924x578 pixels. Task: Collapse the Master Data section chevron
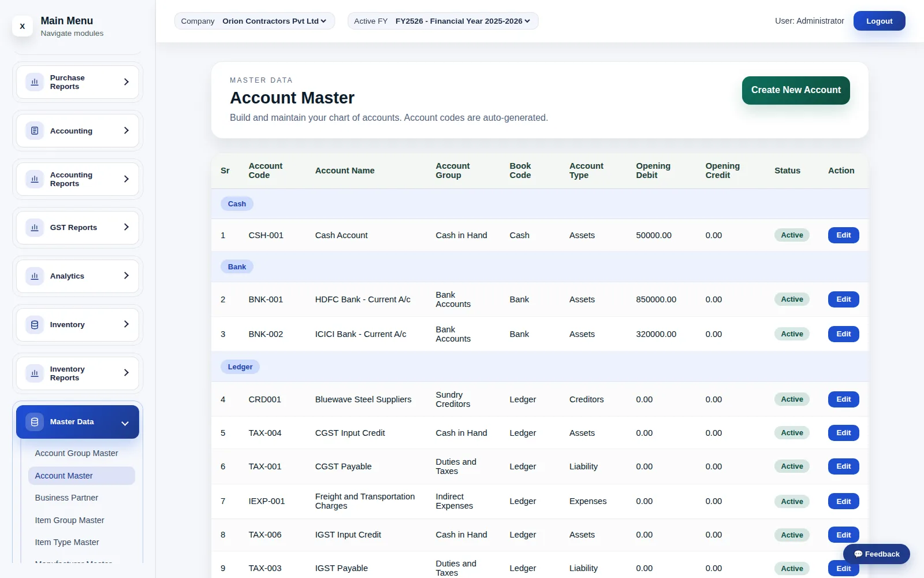tap(125, 423)
